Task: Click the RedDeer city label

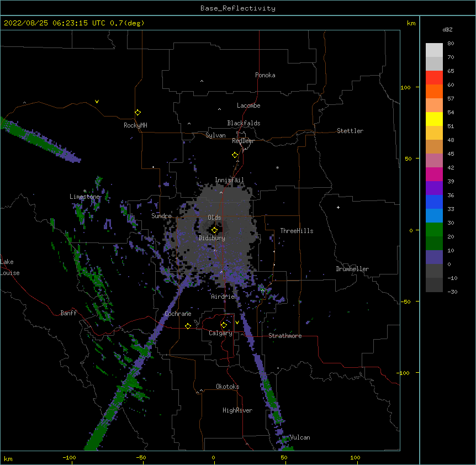Action: (x=243, y=141)
